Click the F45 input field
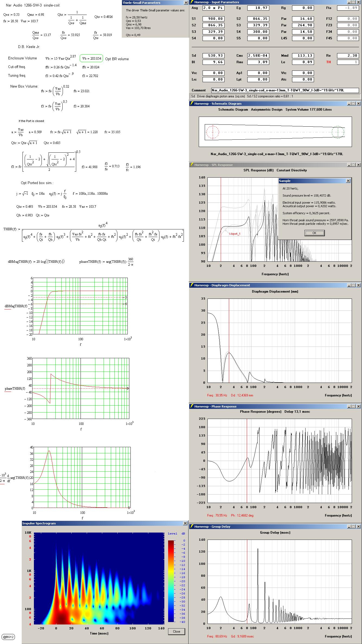The image size is (362, 644). 348,38
